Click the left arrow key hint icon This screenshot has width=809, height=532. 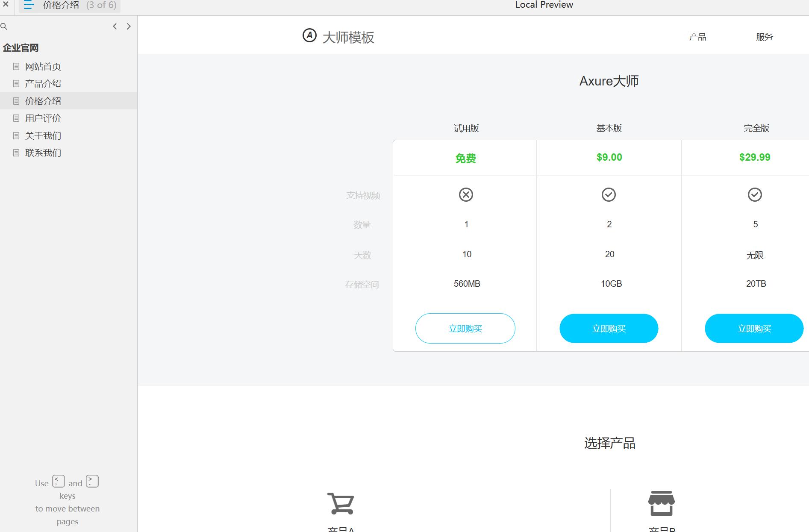59,481
